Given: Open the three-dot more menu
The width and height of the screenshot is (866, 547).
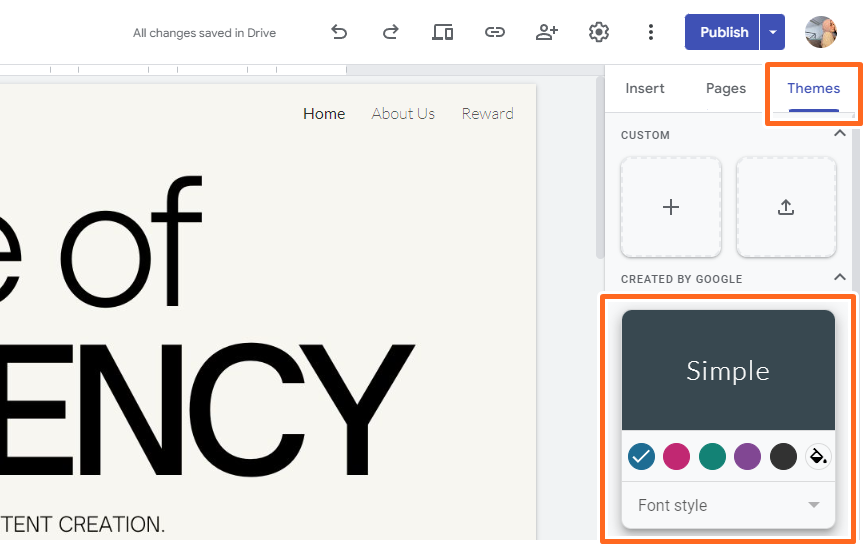Looking at the screenshot, I should pyautogui.click(x=651, y=33).
